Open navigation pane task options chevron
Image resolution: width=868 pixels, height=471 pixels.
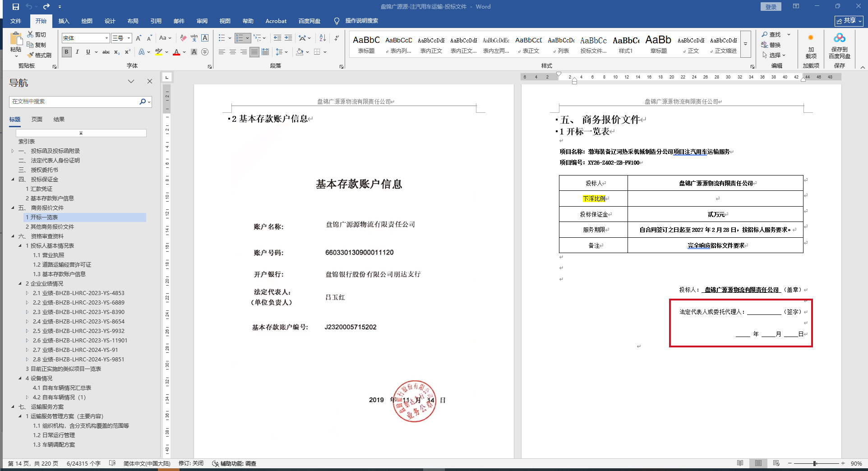click(131, 81)
